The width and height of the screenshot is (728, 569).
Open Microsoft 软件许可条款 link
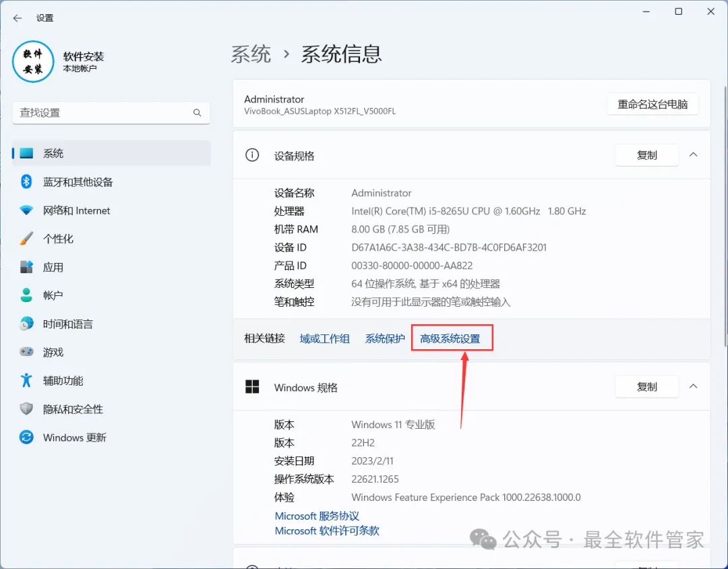click(x=327, y=531)
